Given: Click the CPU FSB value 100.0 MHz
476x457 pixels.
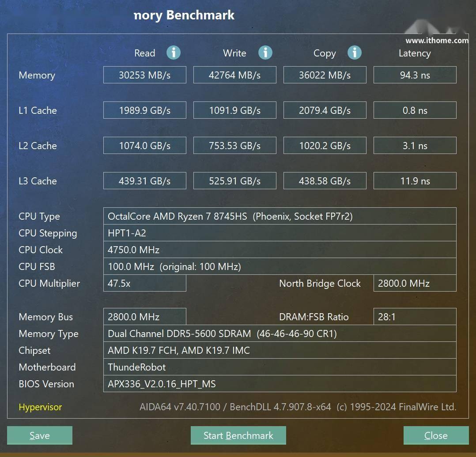Looking at the screenshot, I should click(x=280, y=266).
